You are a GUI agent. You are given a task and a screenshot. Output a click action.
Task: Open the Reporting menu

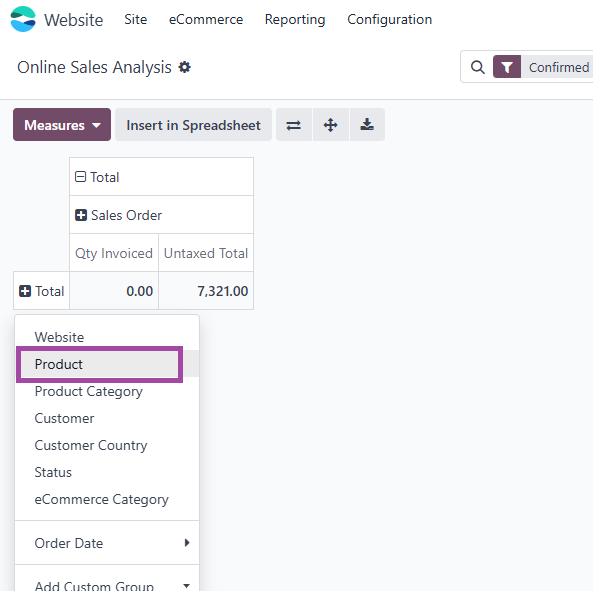point(295,19)
